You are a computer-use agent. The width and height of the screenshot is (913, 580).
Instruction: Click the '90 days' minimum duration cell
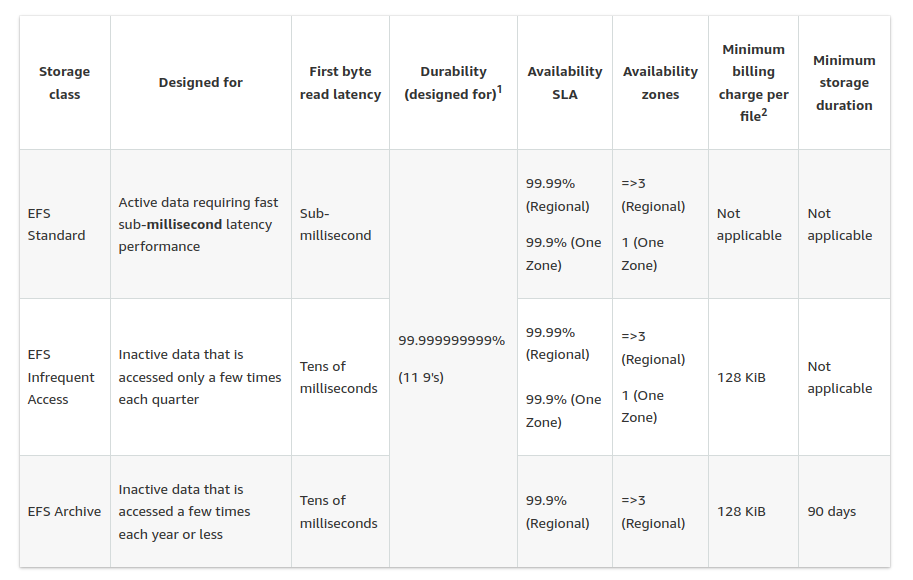(x=832, y=511)
